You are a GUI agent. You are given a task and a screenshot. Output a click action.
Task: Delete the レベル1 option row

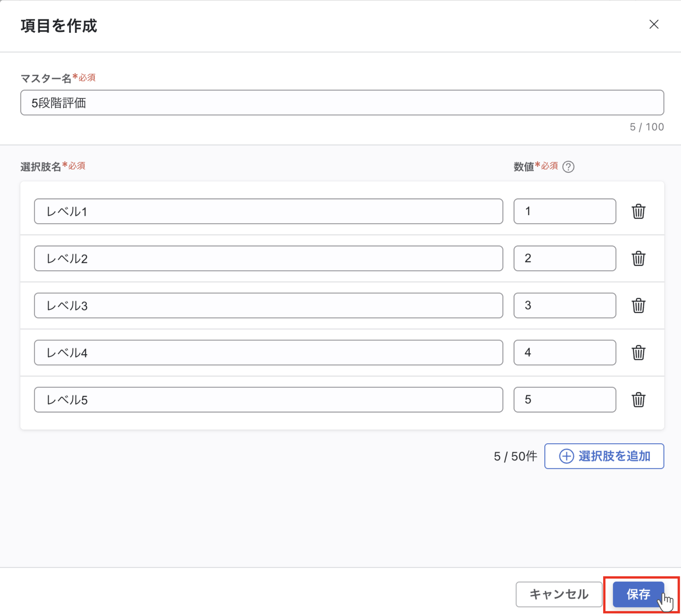(638, 211)
